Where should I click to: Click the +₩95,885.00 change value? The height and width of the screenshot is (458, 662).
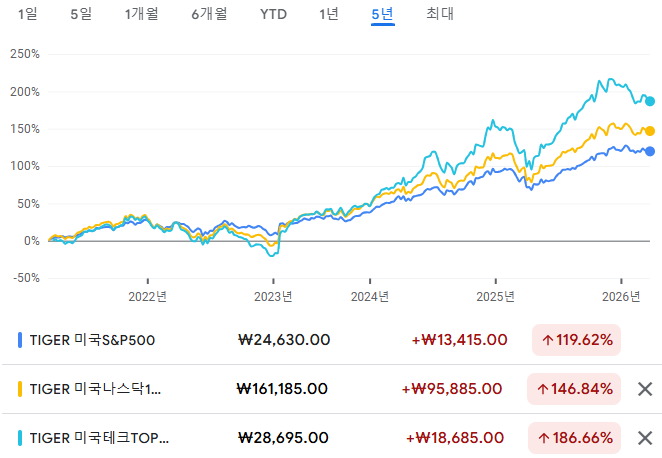pos(452,389)
